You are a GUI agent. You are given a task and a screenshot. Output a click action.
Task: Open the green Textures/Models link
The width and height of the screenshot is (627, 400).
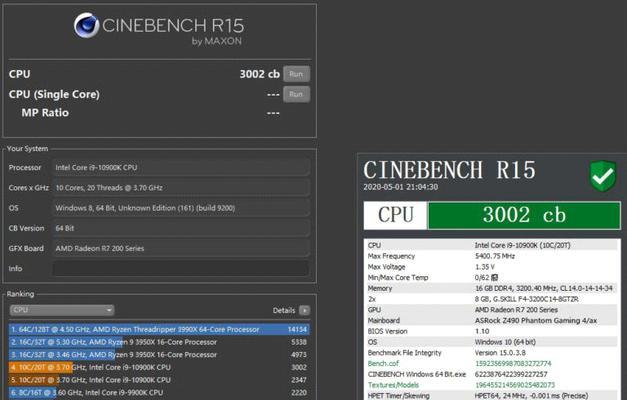(393, 385)
